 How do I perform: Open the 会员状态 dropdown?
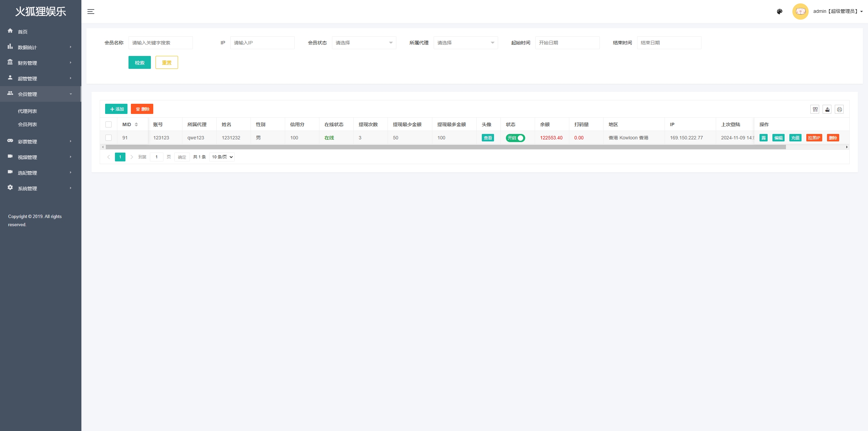pyautogui.click(x=364, y=43)
